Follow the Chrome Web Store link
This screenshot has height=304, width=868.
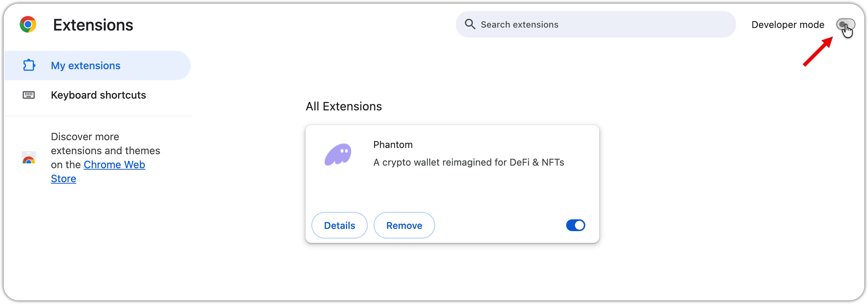click(114, 165)
